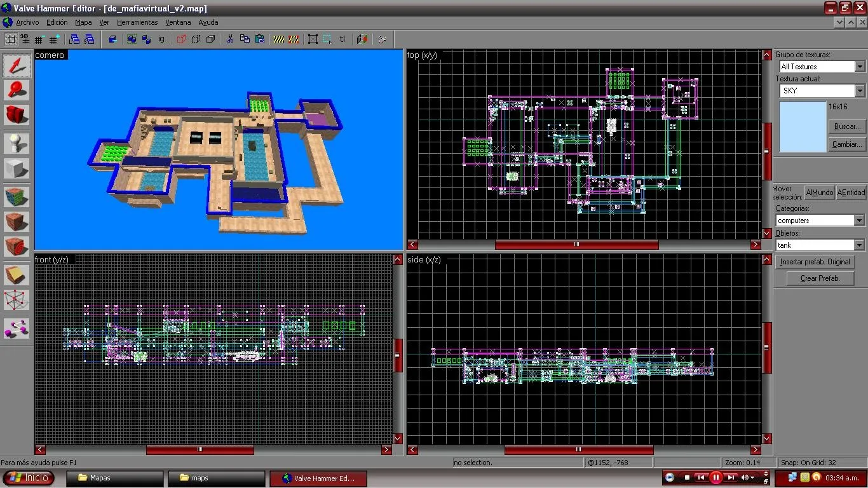The width and height of the screenshot is (868, 488).
Task: Toggle ignore groups 'ig' button
Action: tap(161, 39)
